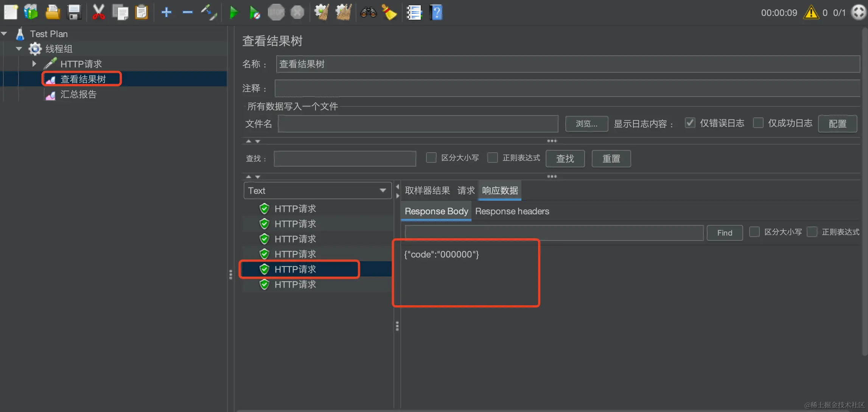Click the 浏览... button
This screenshot has height=412, width=868.
tap(586, 124)
